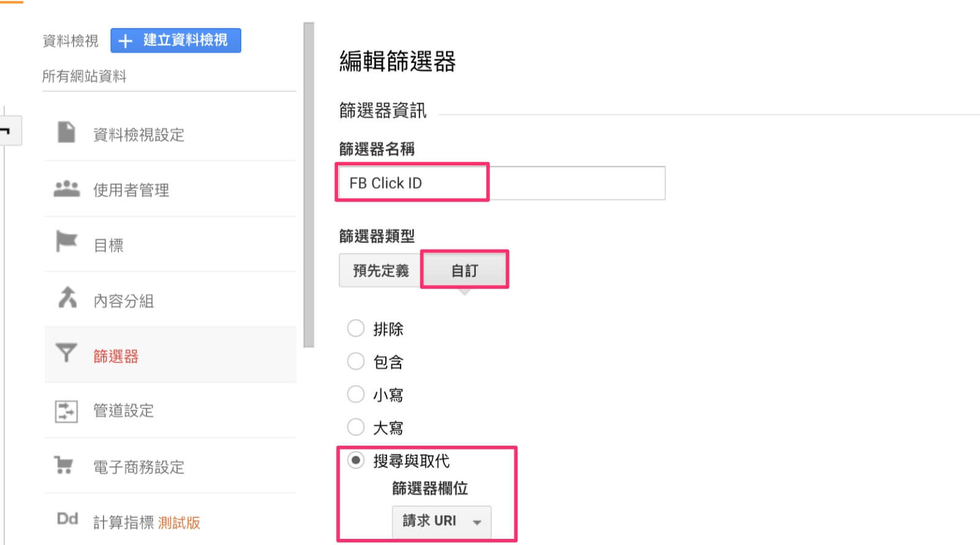Select the 包含 radio button
The height and width of the screenshot is (545, 980).
[356, 361]
